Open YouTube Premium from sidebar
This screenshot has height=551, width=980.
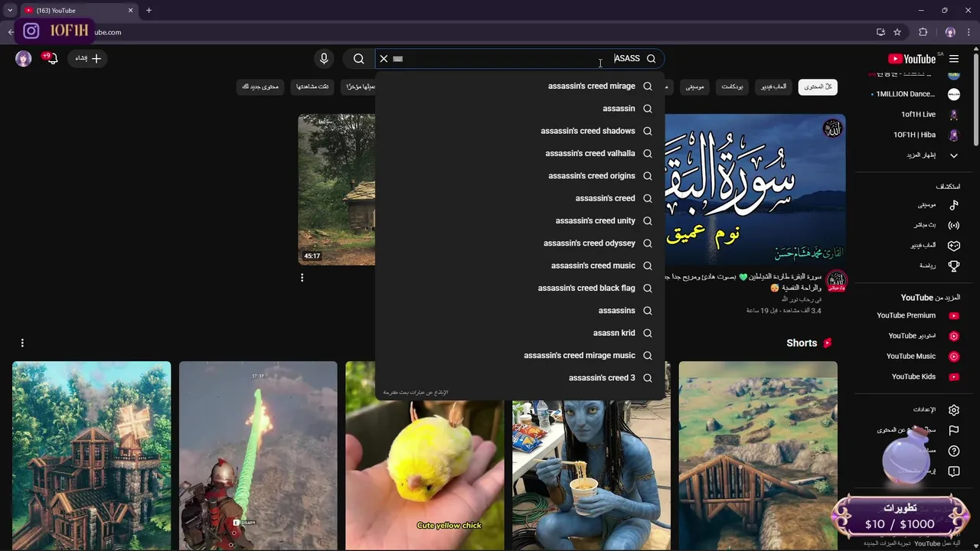pyautogui.click(x=917, y=315)
